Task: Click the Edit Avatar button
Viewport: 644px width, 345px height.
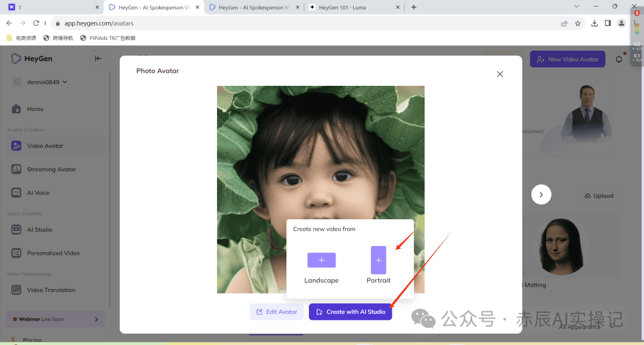Action: [276, 312]
